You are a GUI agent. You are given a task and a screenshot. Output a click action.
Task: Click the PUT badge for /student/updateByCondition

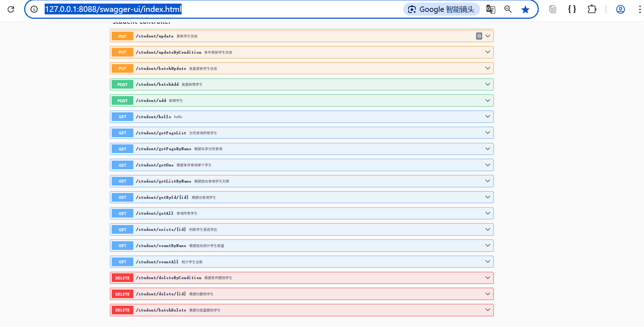pos(123,52)
